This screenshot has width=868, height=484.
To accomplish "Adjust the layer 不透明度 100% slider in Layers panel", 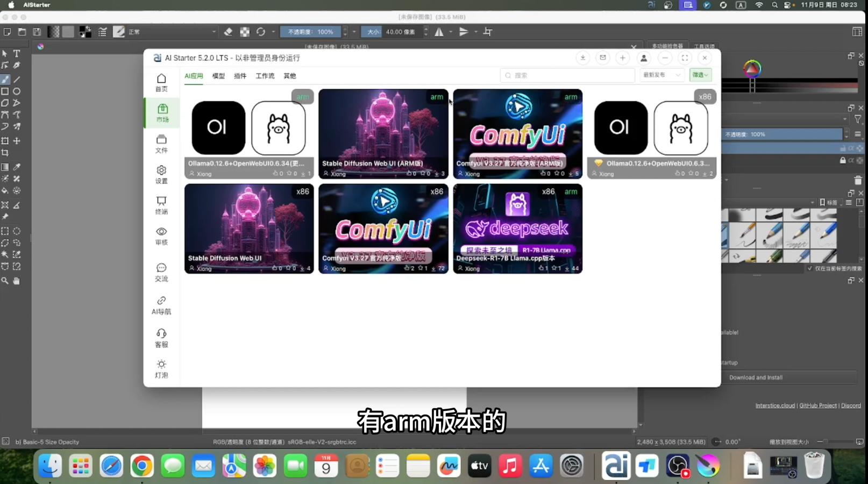I will pyautogui.click(x=782, y=134).
